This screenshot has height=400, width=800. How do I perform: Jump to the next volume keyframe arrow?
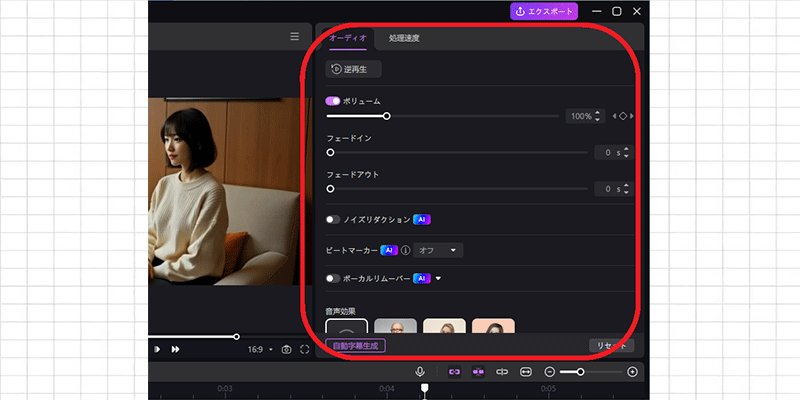coord(632,116)
